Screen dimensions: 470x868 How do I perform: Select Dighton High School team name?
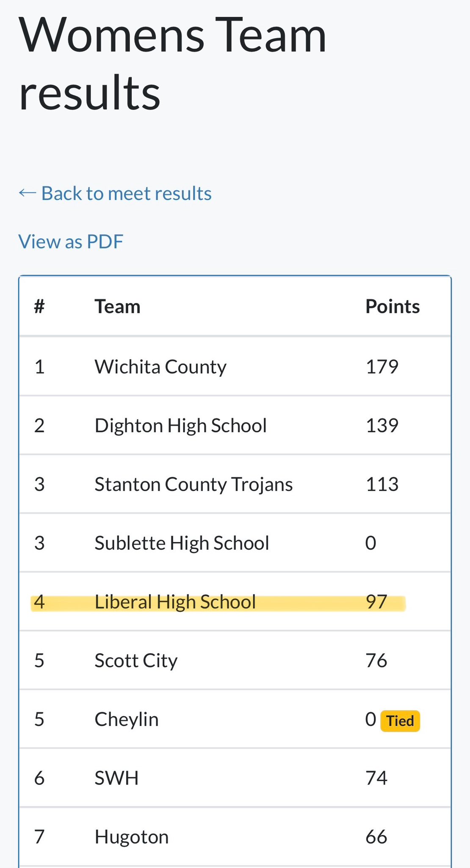click(181, 426)
